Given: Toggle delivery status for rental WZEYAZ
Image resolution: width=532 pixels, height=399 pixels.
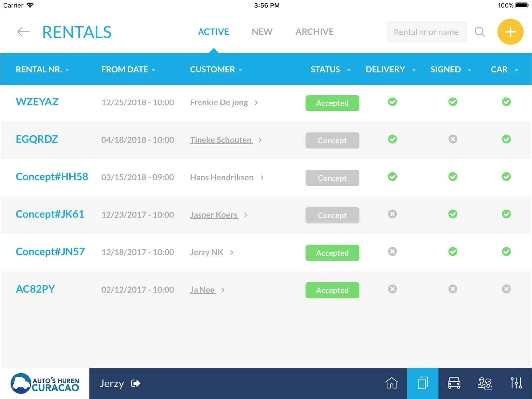Looking at the screenshot, I should click(392, 102).
